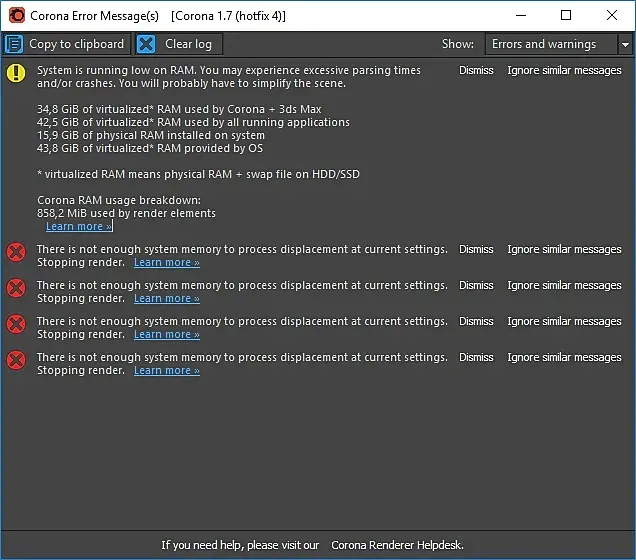The height and width of the screenshot is (560, 636).
Task: Click the 'System is running low on RAM' message
Action: (x=229, y=77)
